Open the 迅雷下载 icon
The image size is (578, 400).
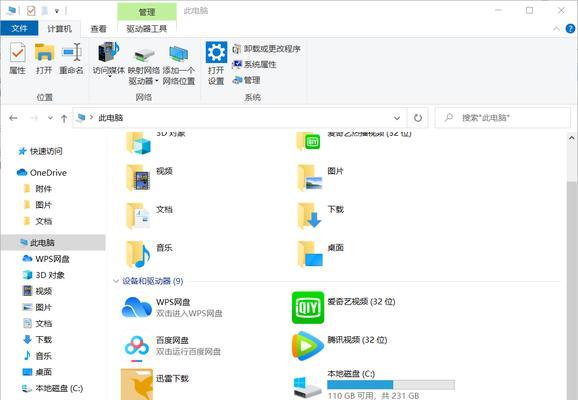pos(136,384)
